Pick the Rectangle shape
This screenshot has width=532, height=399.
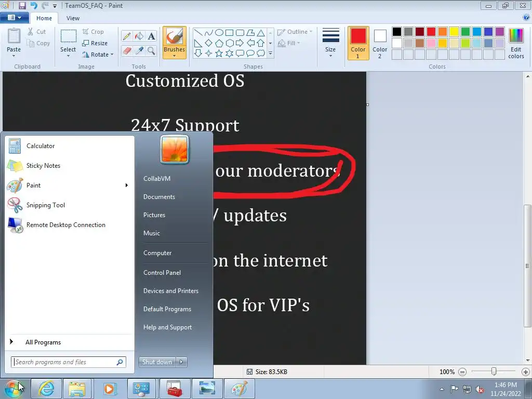click(229, 33)
